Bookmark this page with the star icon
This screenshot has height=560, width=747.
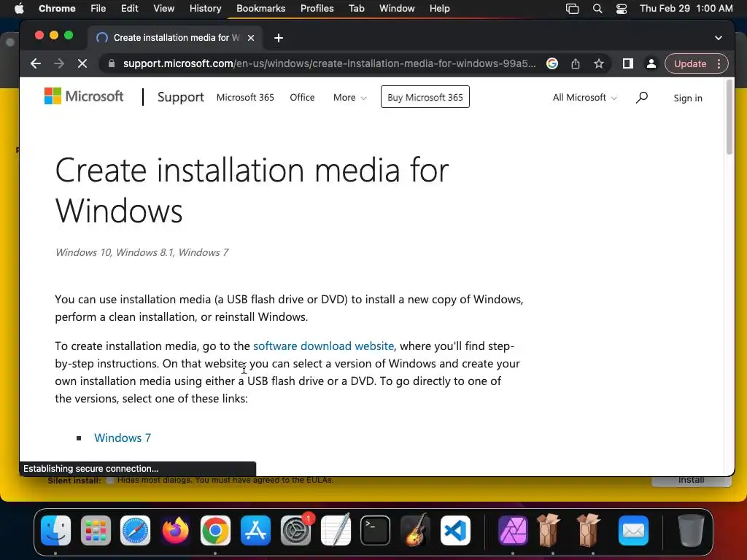599,63
